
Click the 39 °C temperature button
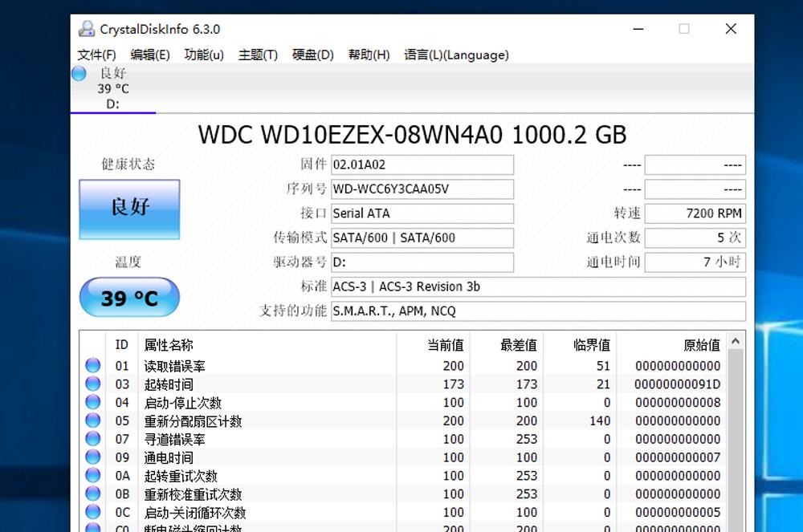click(128, 297)
